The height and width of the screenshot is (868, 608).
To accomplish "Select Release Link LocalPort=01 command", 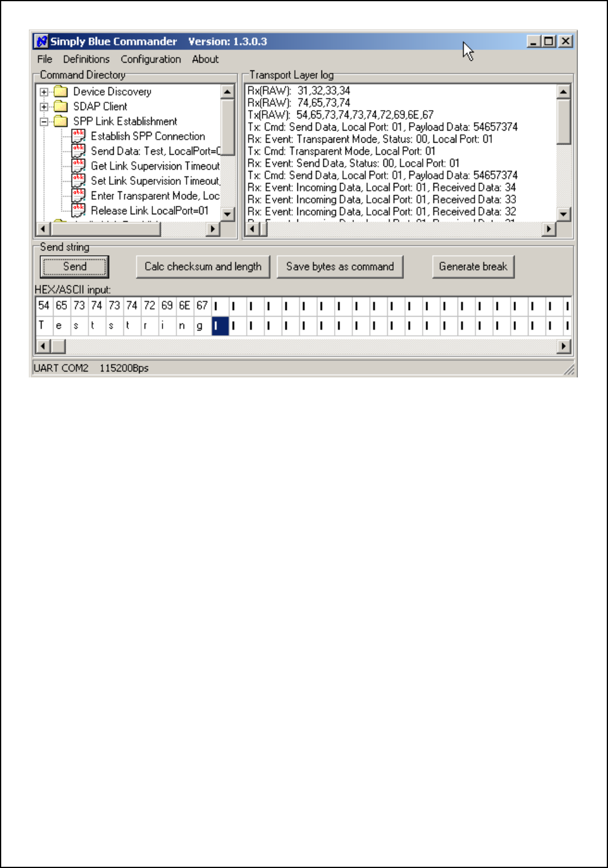I will (x=150, y=211).
